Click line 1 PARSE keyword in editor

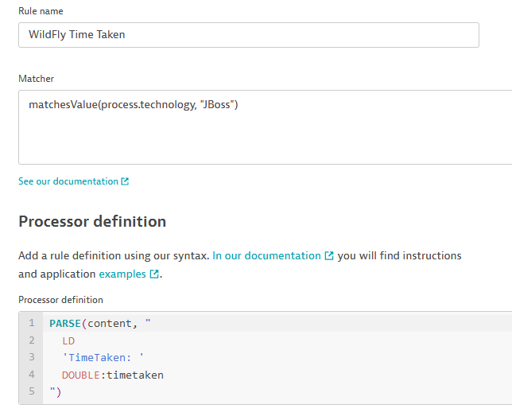click(65, 323)
